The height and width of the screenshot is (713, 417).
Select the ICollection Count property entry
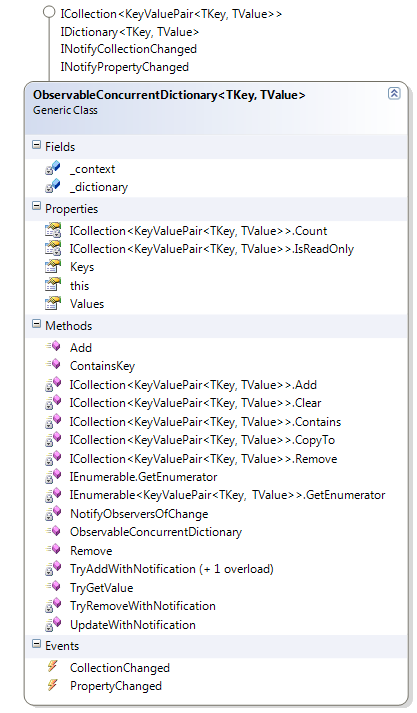pos(198,231)
